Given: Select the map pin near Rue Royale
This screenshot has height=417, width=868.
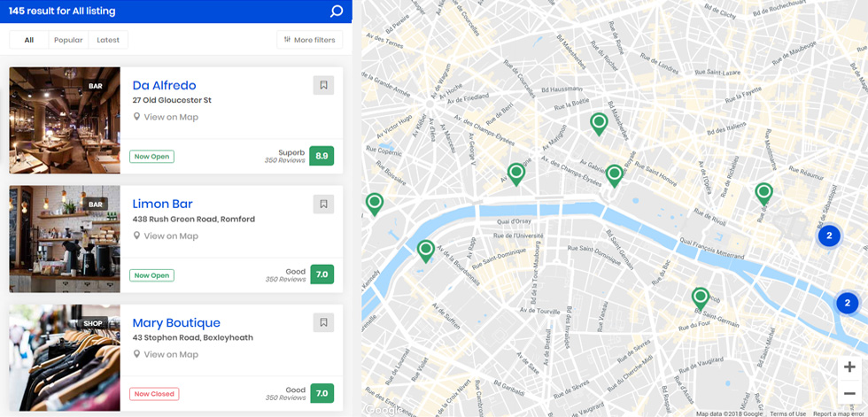Looking at the screenshot, I should (x=614, y=176).
